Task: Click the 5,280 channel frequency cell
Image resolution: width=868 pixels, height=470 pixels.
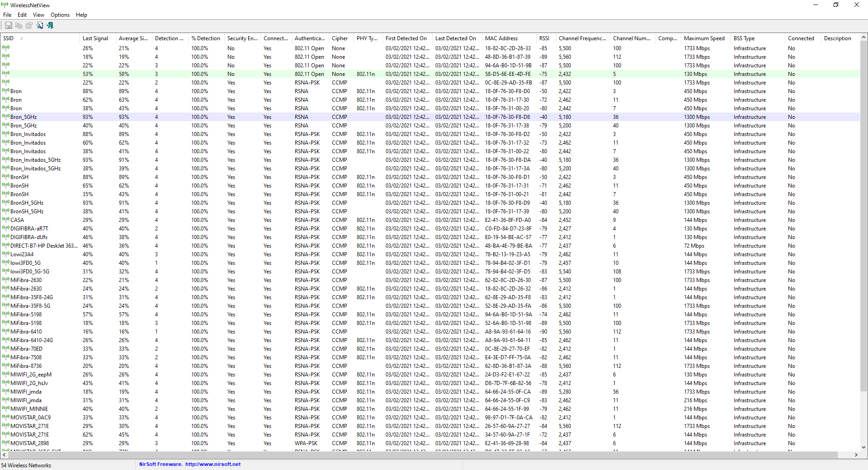Action: (x=565, y=392)
